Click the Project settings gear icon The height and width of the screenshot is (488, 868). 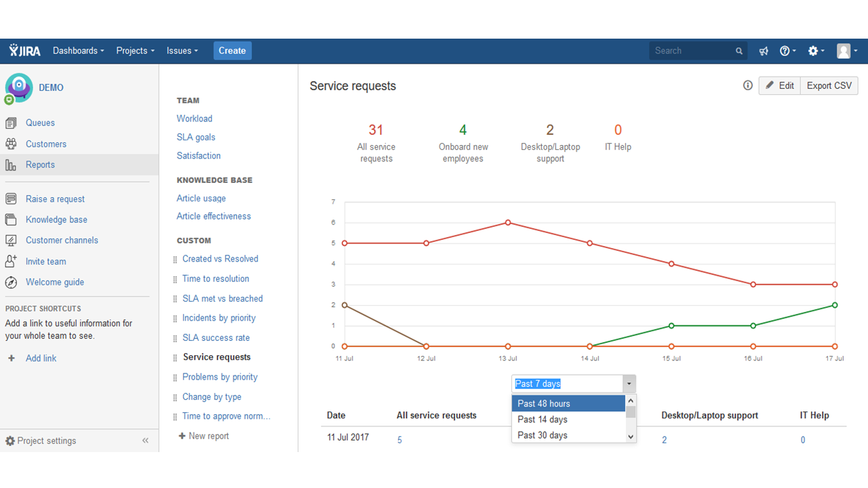10,441
